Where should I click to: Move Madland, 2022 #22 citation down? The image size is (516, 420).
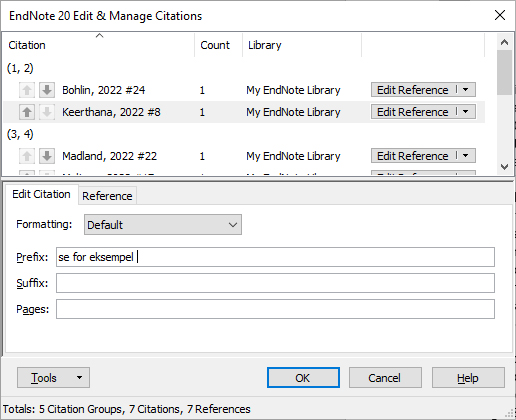tap(47, 156)
